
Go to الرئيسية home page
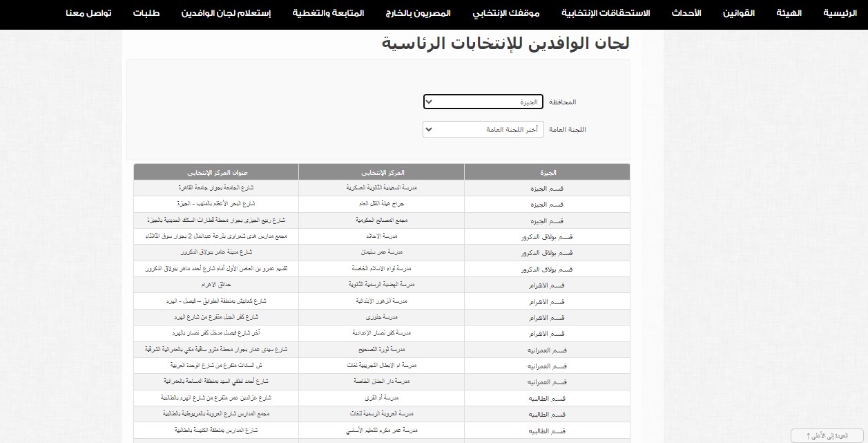click(839, 13)
